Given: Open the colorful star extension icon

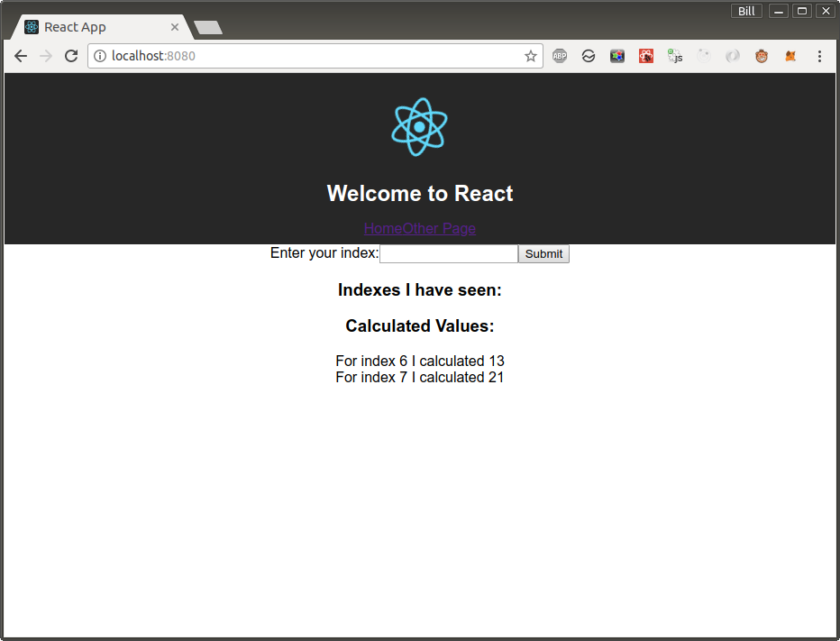Looking at the screenshot, I should click(617, 56).
